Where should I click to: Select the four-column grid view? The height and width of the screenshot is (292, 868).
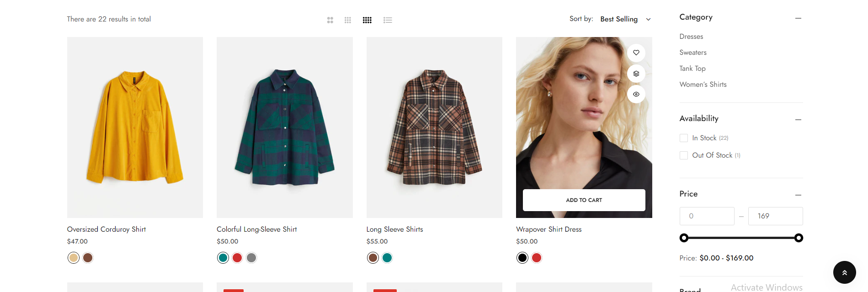pyautogui.click(x=367, y=20)
